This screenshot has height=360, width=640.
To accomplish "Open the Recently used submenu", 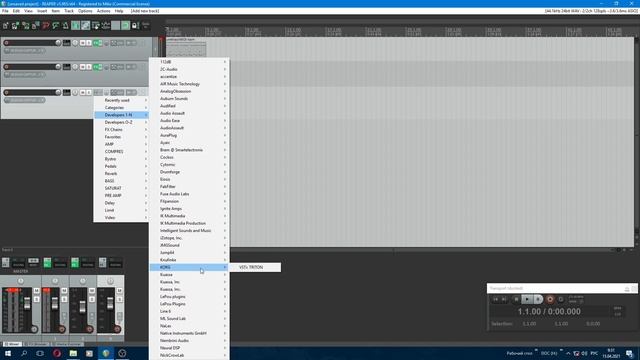I will (x=121, y=100).
